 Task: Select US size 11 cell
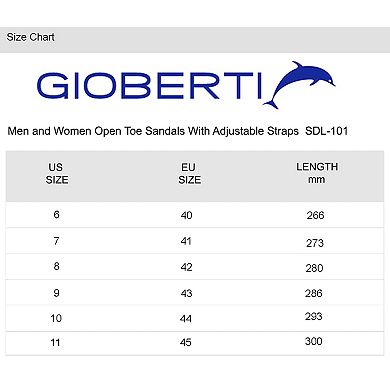click(x=55, y=342)
